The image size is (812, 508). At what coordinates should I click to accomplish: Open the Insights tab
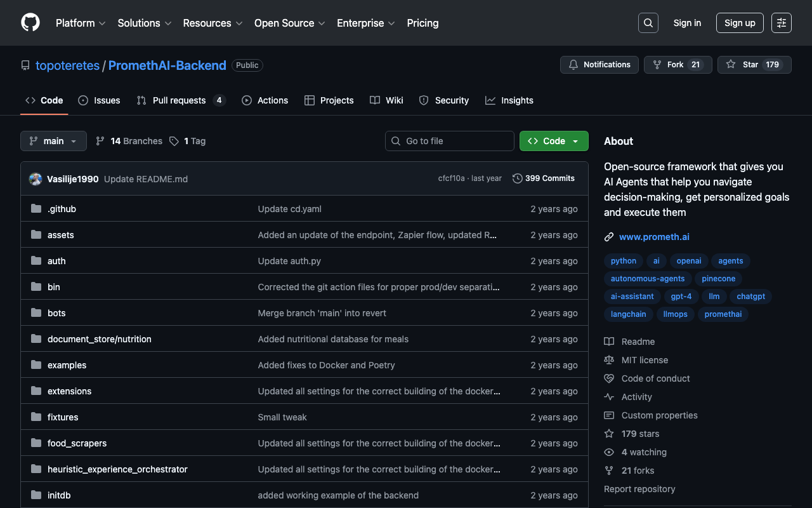pos(509,100)
